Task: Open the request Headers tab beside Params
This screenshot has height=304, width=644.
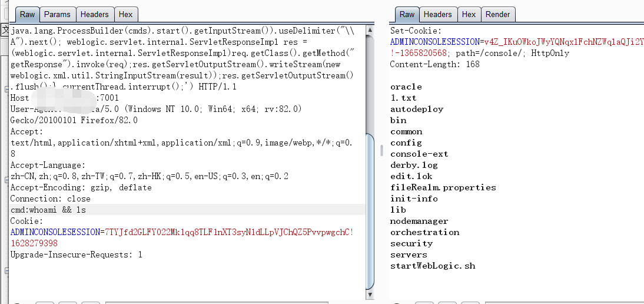Action: click(x=94, y=14)
